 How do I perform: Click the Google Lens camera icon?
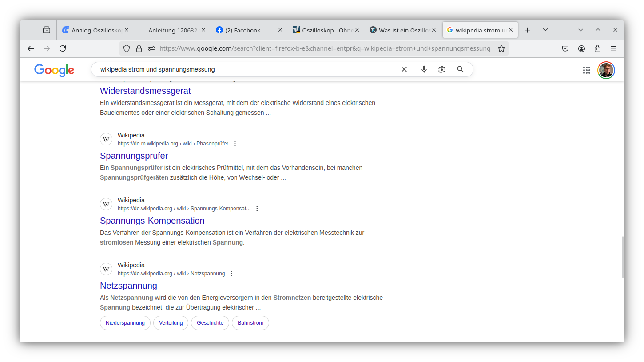441,69
